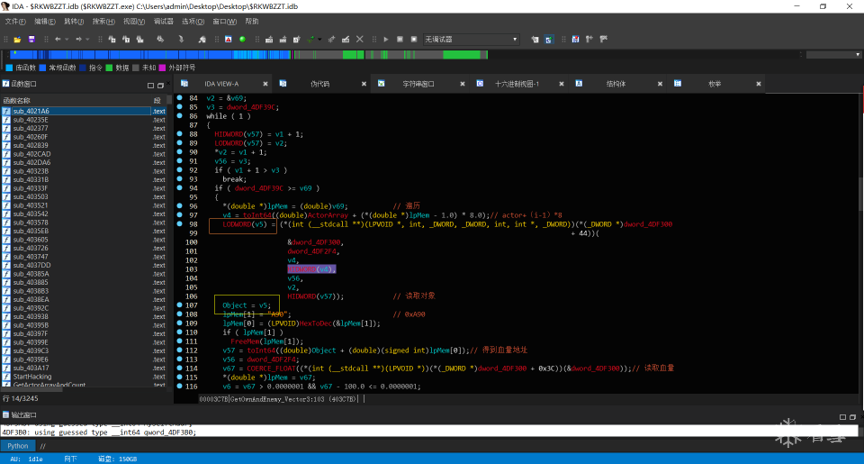Click the green circle toolbar icon
The height and width of the screenshot is (464, 864).
[242, 40]
